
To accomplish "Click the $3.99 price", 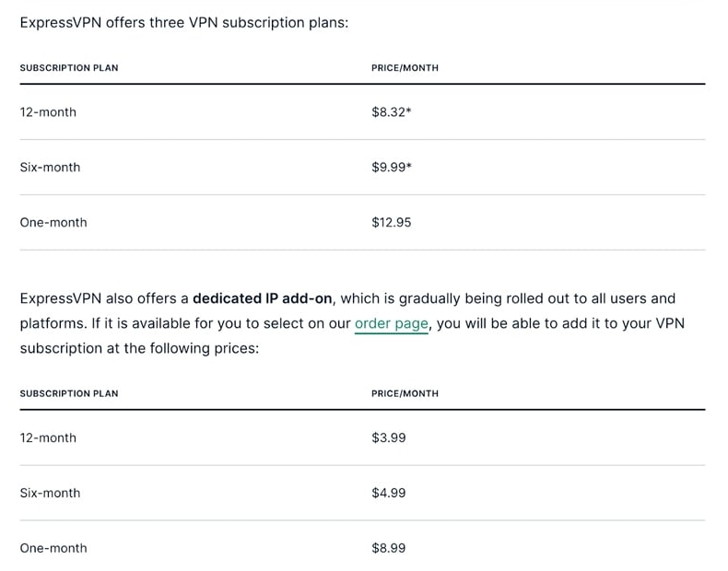I will pyautogui.click(x=388, y=438).
